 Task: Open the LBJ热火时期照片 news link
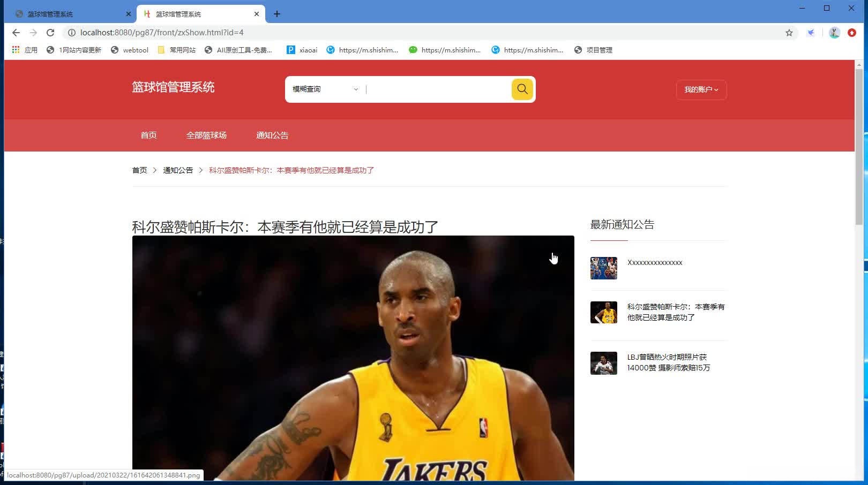(x=668, y=362)
